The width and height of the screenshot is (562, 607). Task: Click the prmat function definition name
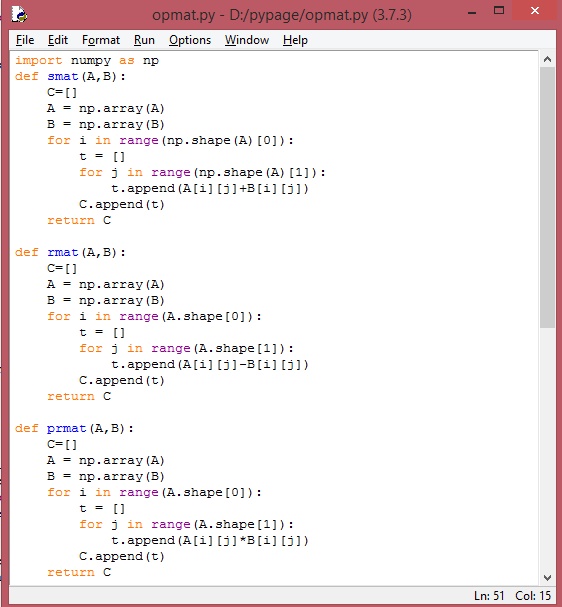(x=67, y=429)
